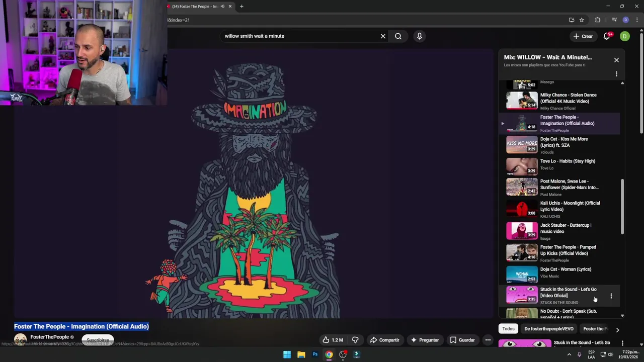
Task: Close the Mix playlist panel
Action: tap(616, 60)
